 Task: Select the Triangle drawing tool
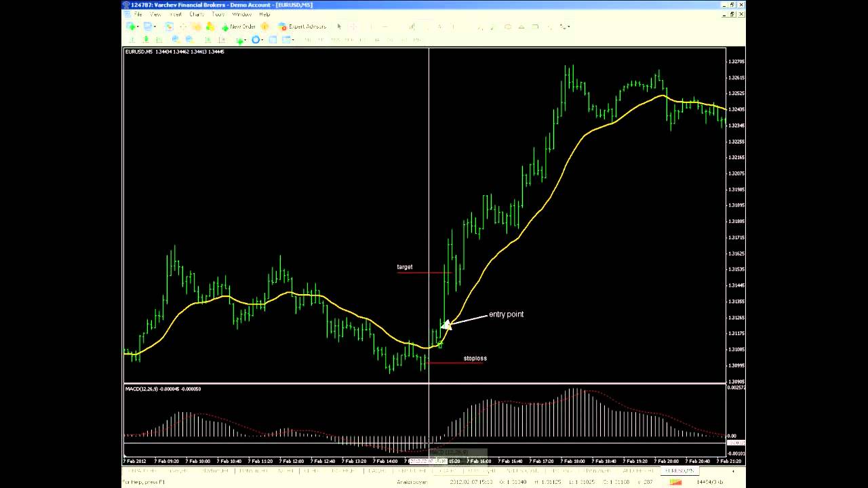click(522, 26)
